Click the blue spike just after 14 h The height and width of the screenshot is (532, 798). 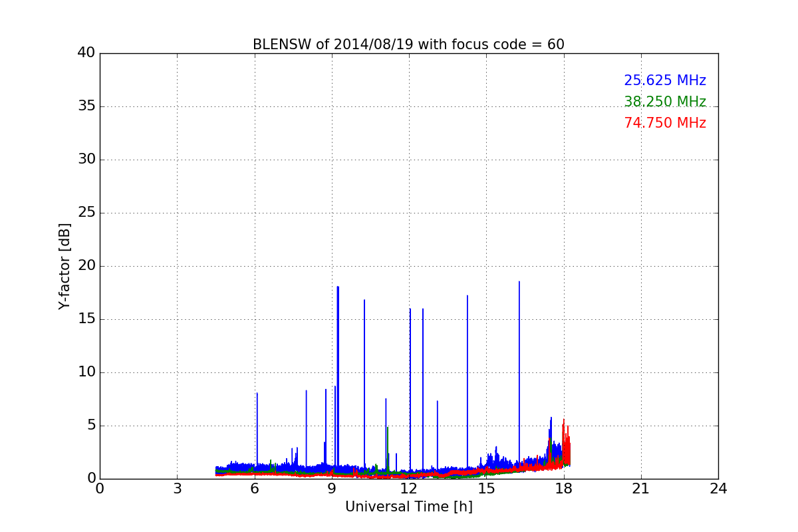pyautogui.click(x=467, y=382)
